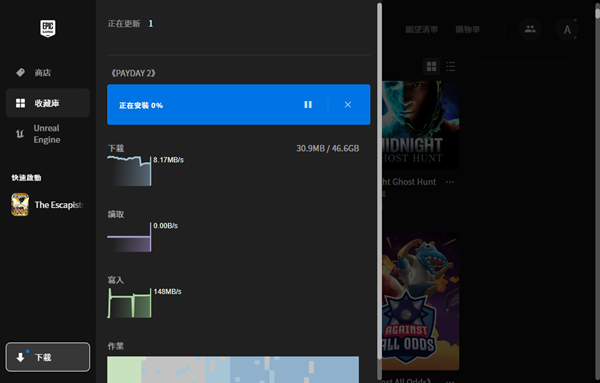
Task: Open the 願望清單 wishlist link
Action: point(422,29)
